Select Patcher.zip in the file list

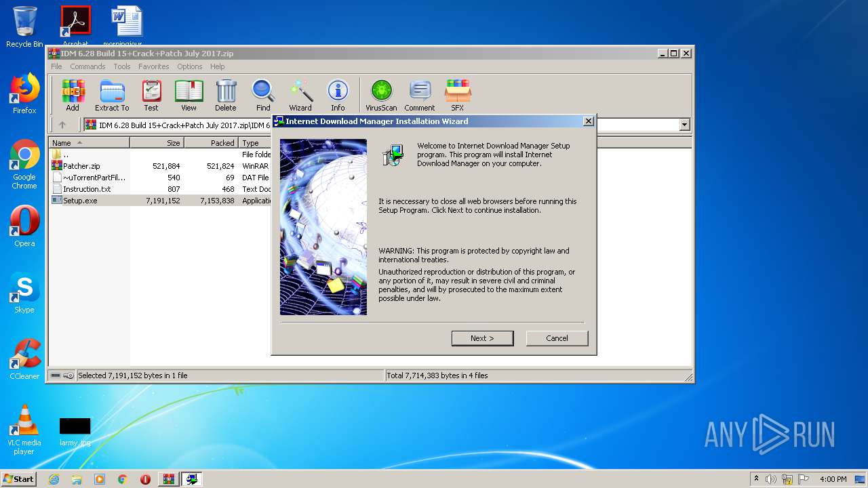[161, 166]
